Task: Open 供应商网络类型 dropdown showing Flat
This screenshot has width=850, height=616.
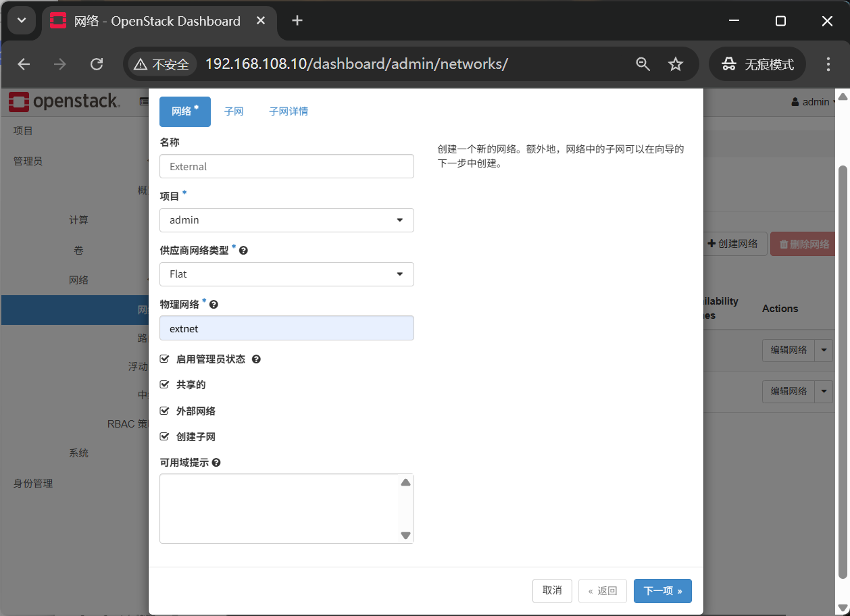Action: coord(286,274)
